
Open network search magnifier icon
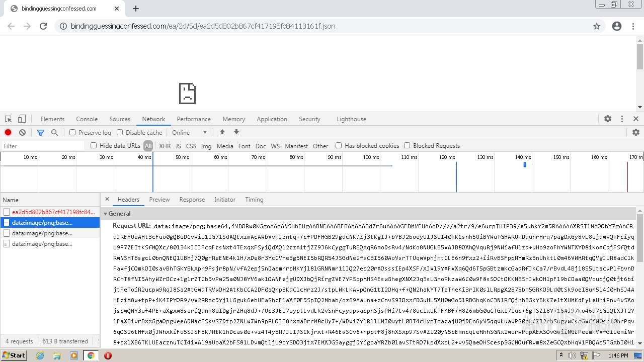pos(54,132)
